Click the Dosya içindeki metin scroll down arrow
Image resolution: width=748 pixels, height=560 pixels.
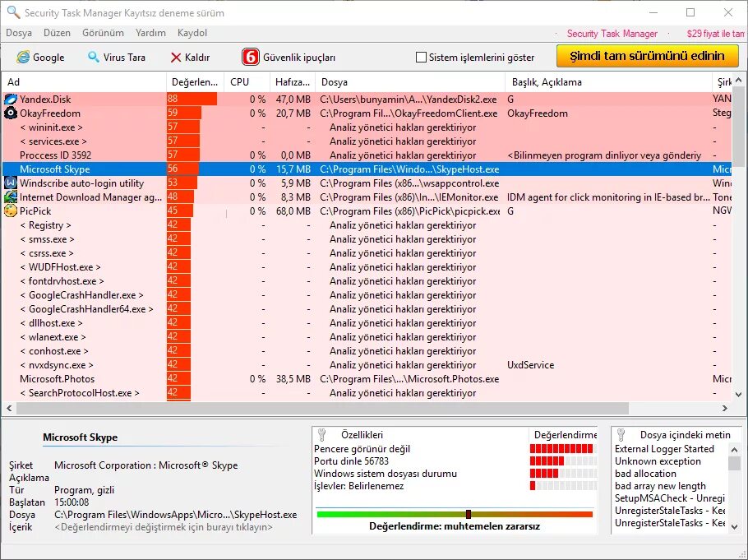click(735, 526)
